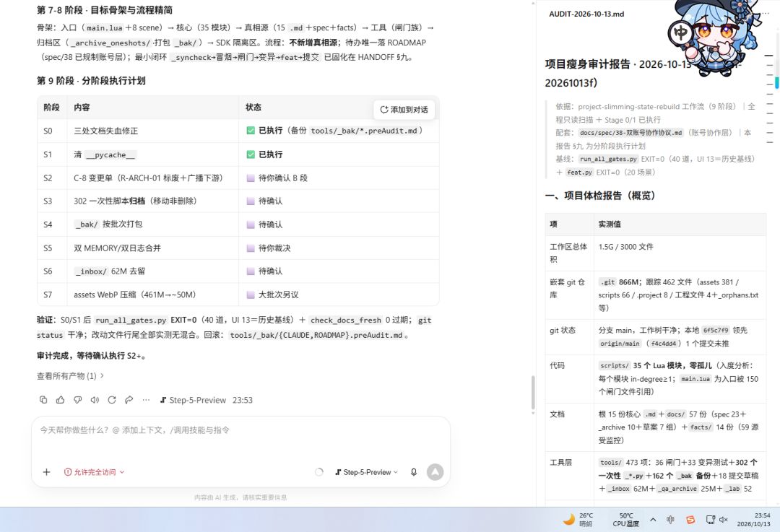Give the response a thumbs up
780x532 pixels.
click(60, 400)
